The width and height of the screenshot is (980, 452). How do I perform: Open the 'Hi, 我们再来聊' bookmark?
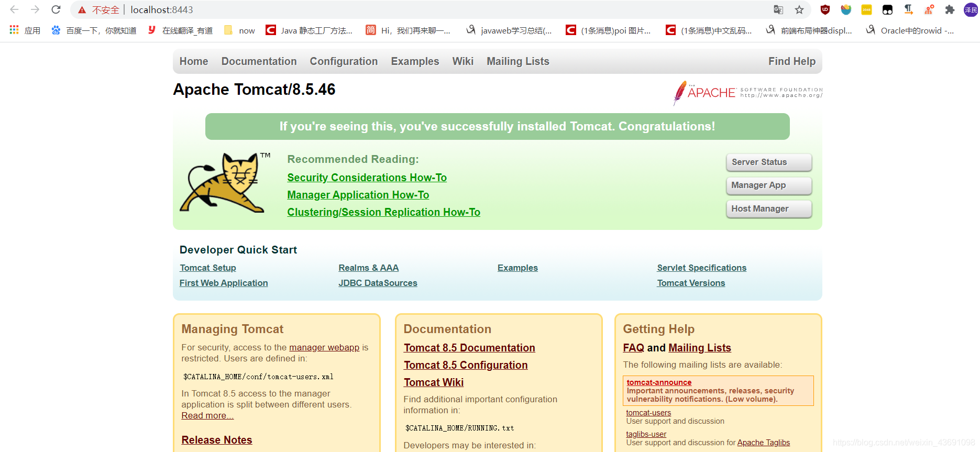click(x=408, y=30)
